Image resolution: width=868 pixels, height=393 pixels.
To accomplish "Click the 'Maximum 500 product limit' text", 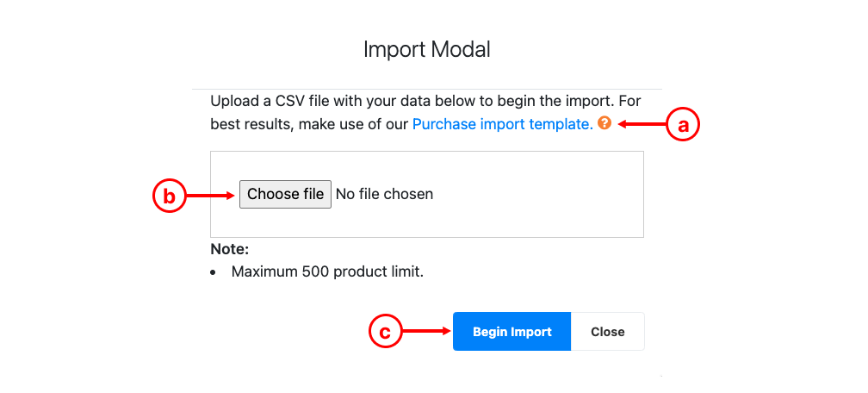I will (x=327, y=271).
